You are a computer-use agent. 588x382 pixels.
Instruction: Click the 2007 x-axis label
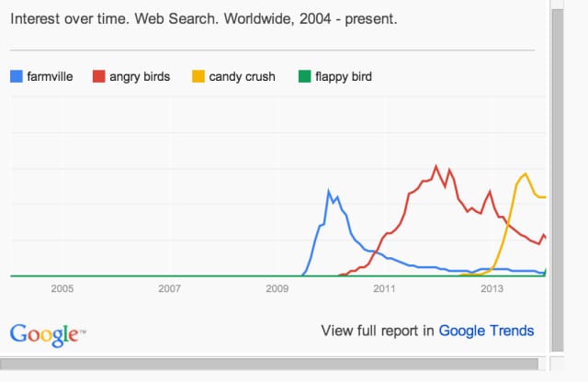[169, 289]
